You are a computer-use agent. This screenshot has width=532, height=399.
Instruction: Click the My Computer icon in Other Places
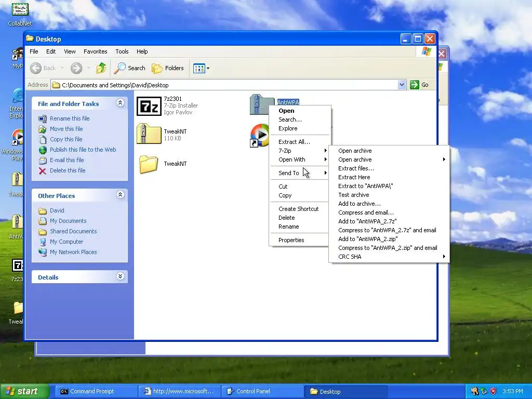43,242
